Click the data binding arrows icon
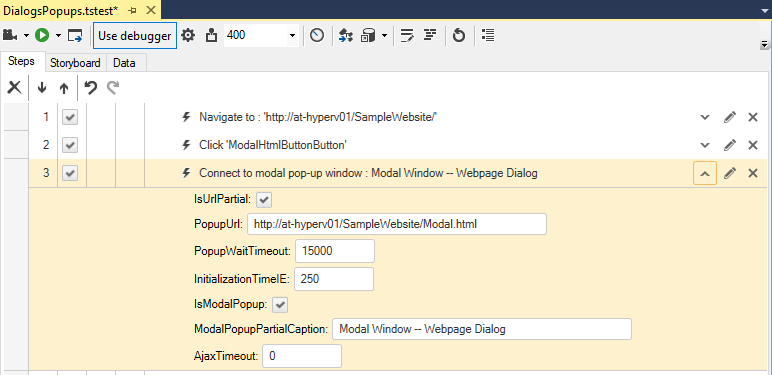Screen dimensions: 772x375 [x=346, y=35]
